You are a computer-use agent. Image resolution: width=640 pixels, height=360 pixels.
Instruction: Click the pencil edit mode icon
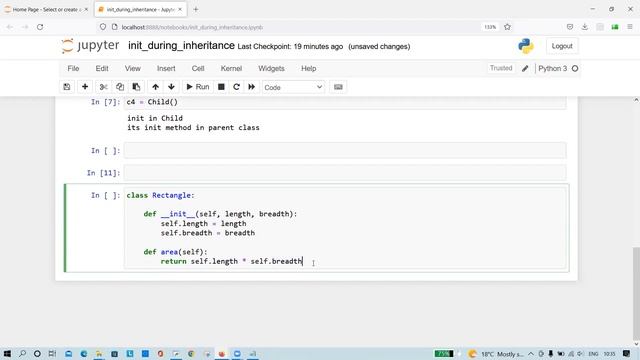525,69
